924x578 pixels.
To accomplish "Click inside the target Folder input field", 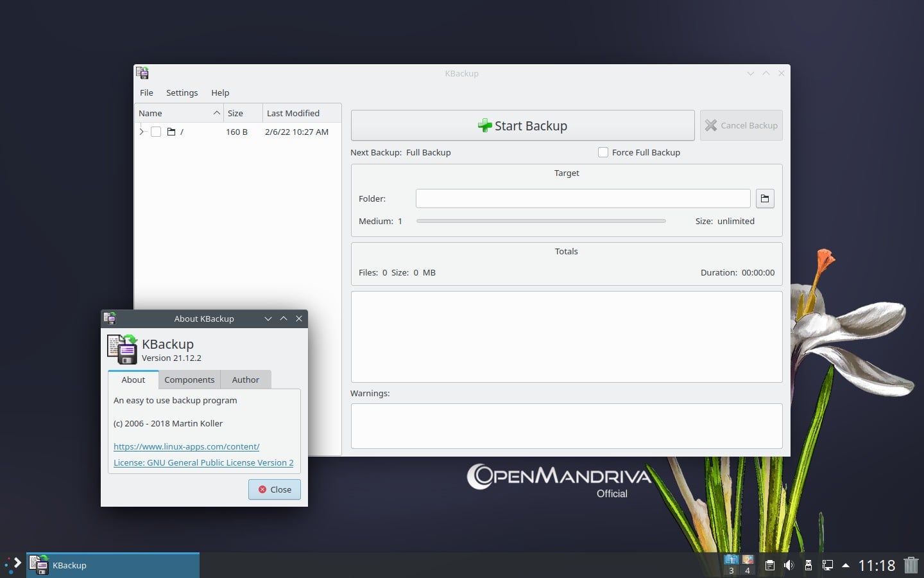I will (x=582, y=198).
